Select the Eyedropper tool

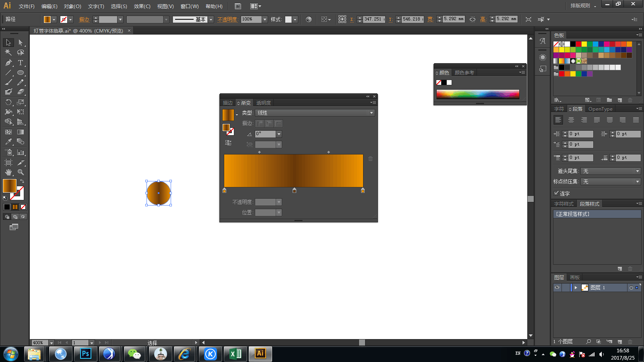click(x=8, y=142)
